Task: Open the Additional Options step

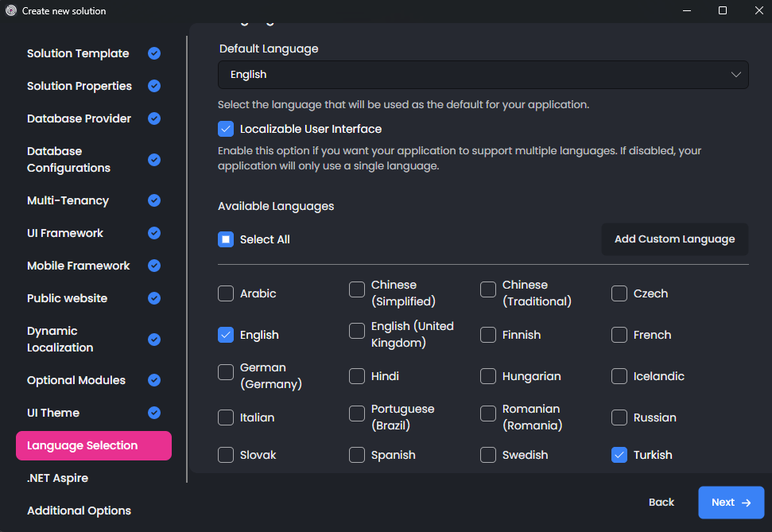Action: point(79,511)
